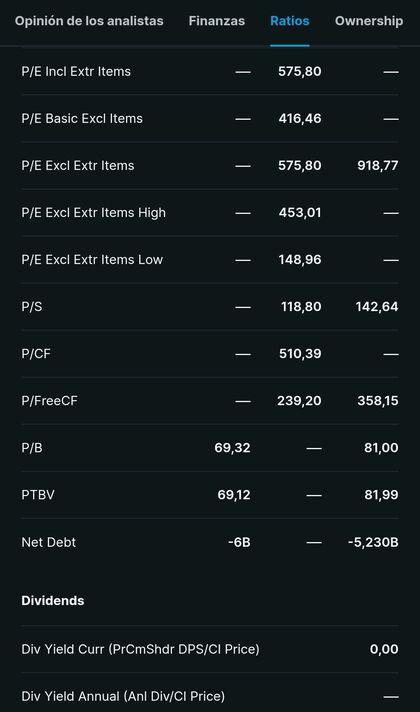Viewport: 420px width, 712px height.
Task: Select the Dividends section heading
Action: click(x=53, y=601)
